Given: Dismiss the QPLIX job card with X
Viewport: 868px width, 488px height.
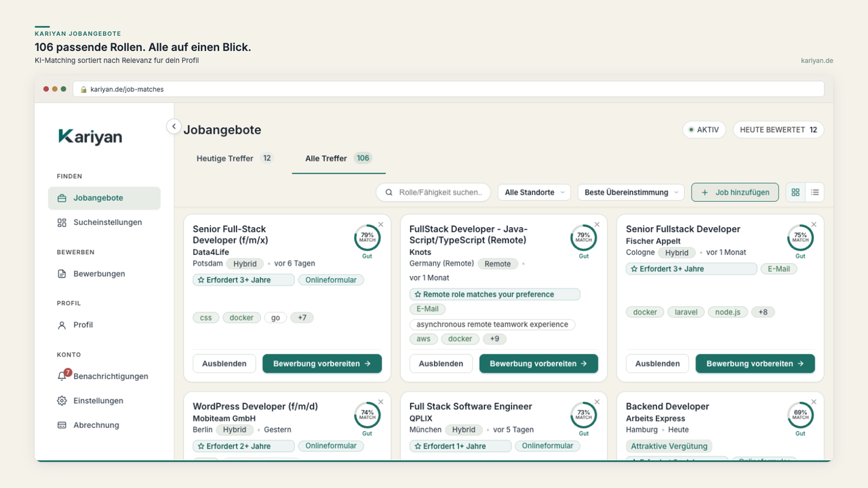Looking at the screenshot, I should coord(597,402).
